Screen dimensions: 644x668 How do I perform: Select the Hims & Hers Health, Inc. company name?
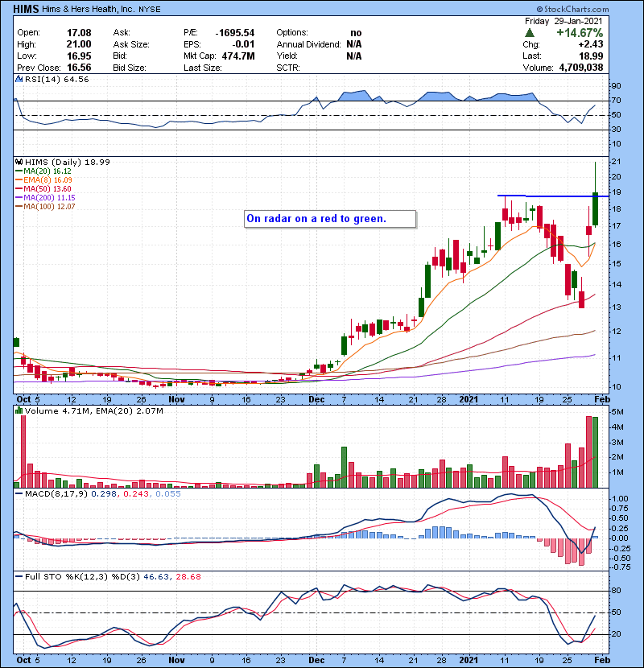89,10
